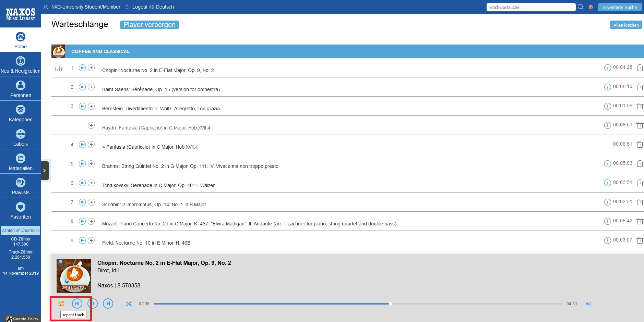This screenshot has height=322, width=644.
Task: Mute the player volume
Action: (588, 304)
